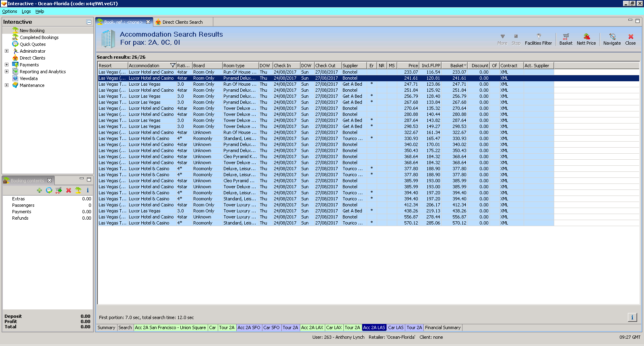Expand the Maintenance tree node

pos(6,85)
